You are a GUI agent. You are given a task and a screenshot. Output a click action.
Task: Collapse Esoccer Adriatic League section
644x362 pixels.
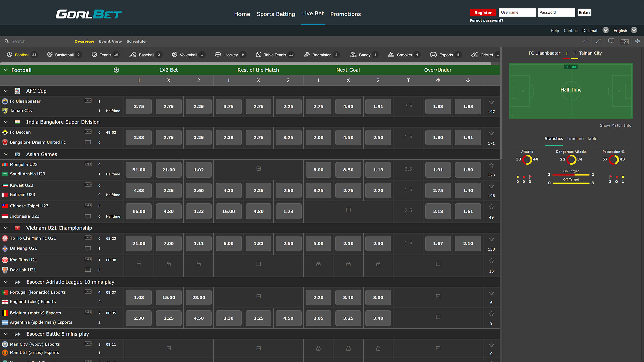click(6, 282)
